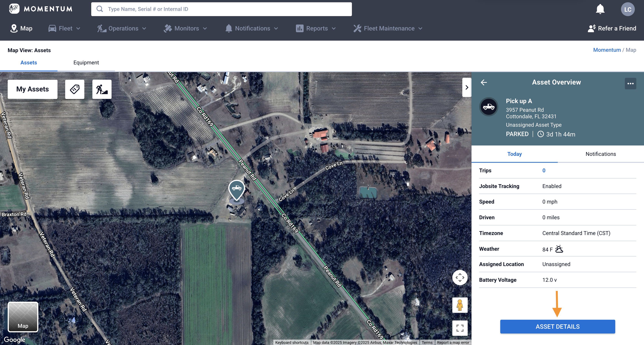Click the notification bell icon
This screenshot has width=644, height=345.
coord(600,9)
